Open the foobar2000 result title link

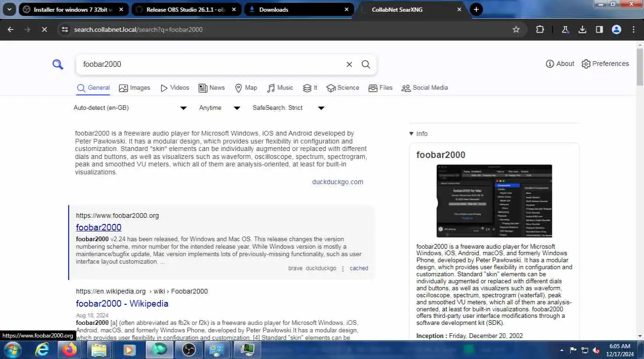(99, 228)
